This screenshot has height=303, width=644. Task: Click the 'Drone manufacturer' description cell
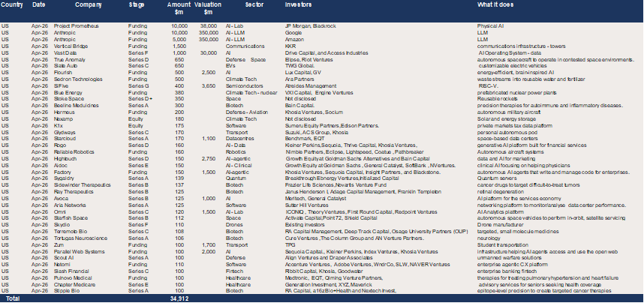[x=500, y=224]
